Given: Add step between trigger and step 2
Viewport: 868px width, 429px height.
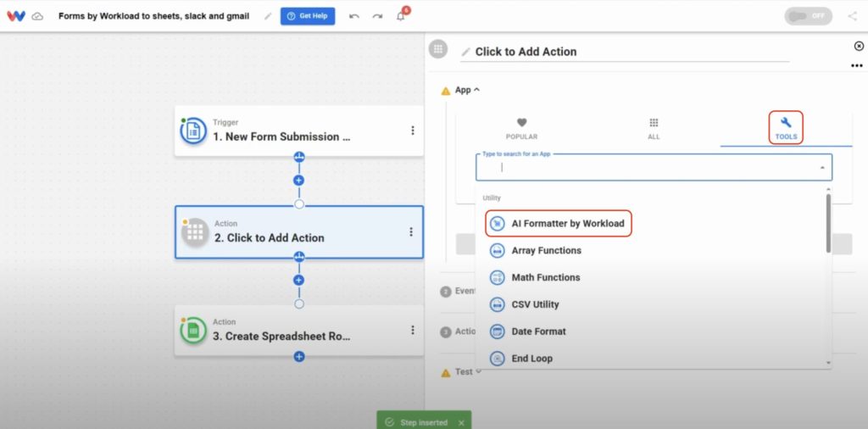Looking at the screenshot, I should (299, 181).
